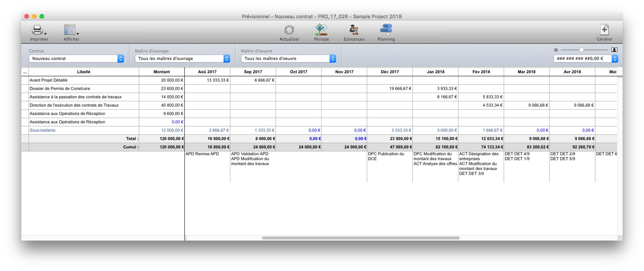Click the Montant column header
This screenshot has height=271, width=644.
(x=162, y=72)
